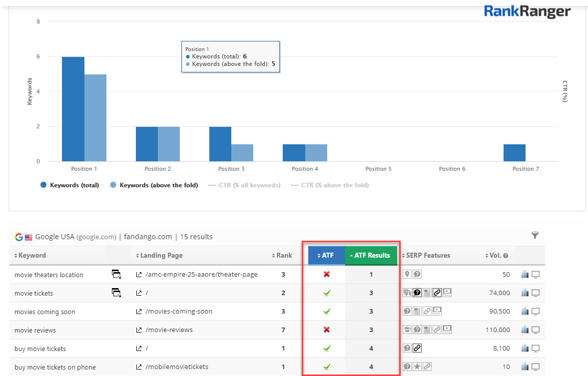Image resolution: width=588 pixels, height=376 pixels.
Task: Sort table by Keyword column
Action: pos(31,255)
